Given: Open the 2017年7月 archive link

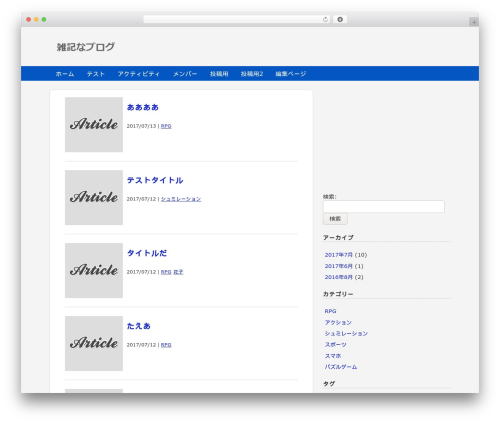Looking at the screenshot, I should click(x=339, y=255).
